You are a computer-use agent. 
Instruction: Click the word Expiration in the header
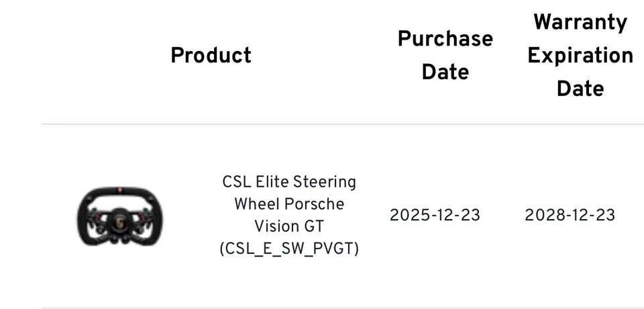(580, 56)
